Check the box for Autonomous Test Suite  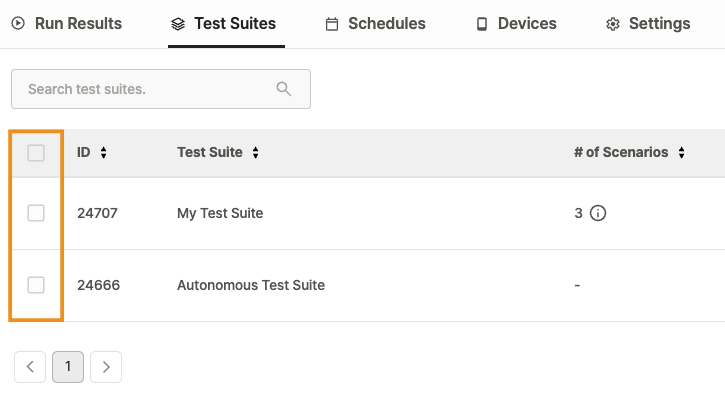36,285
